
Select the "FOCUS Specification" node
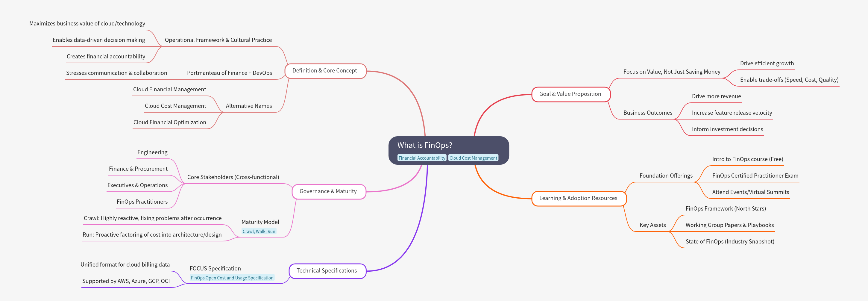coord(215,268)
